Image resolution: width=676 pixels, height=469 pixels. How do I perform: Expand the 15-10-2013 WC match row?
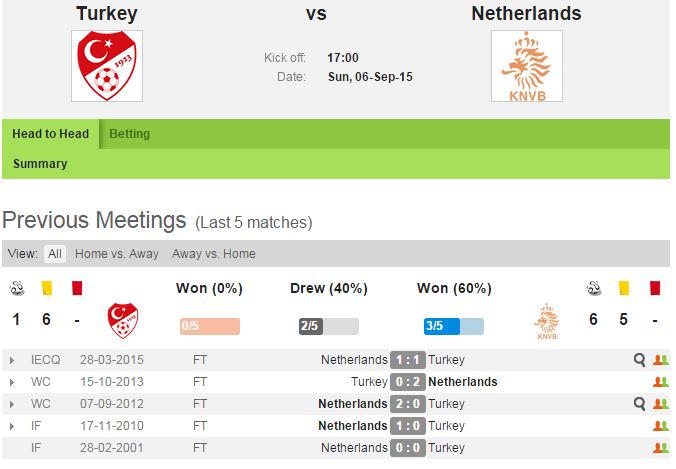(11, 382)
